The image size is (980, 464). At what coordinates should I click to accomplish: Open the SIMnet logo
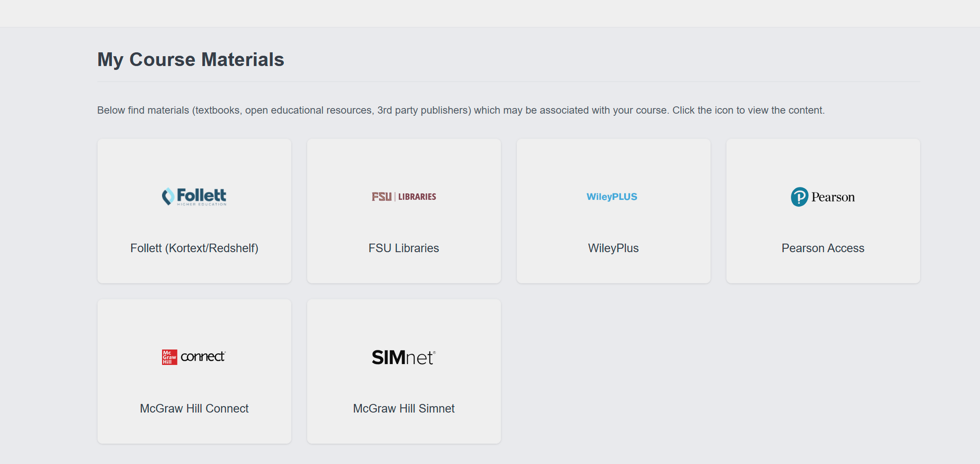click(x=404, y=357)
